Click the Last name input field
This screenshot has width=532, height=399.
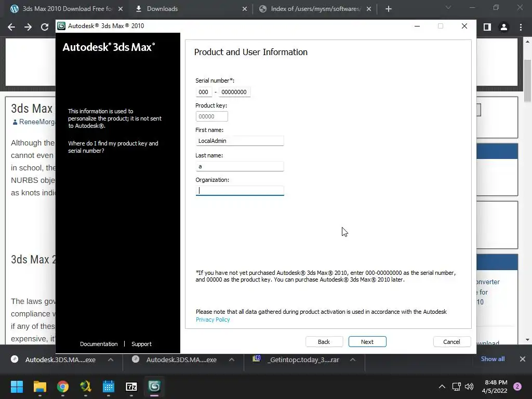pos(240,166)
